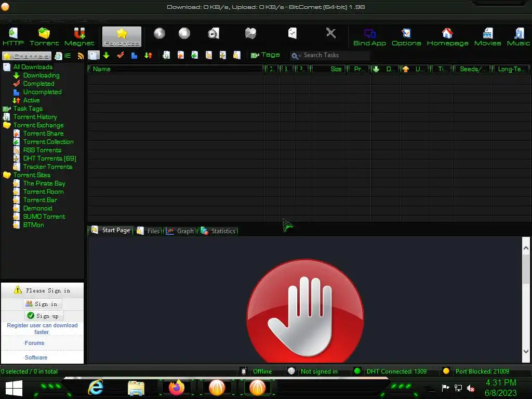
Task: Open the Forums link
Action: click(x=34, y=343)
